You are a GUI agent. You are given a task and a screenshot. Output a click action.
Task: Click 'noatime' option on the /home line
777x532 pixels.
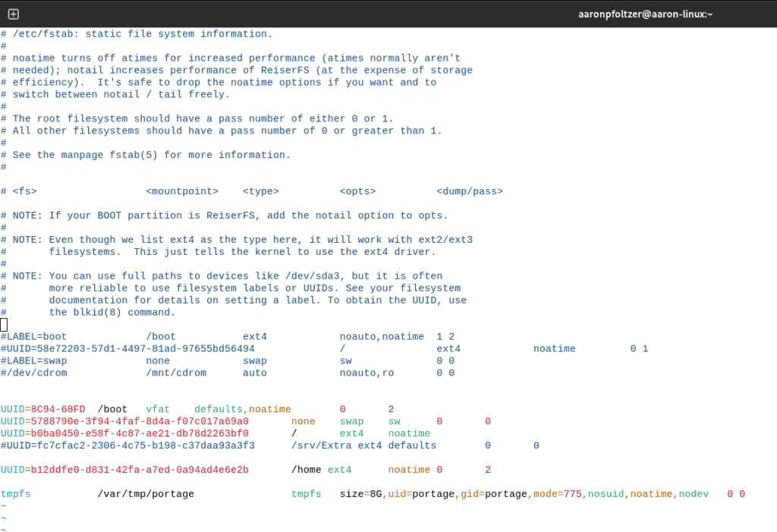[x=409, y=470]
